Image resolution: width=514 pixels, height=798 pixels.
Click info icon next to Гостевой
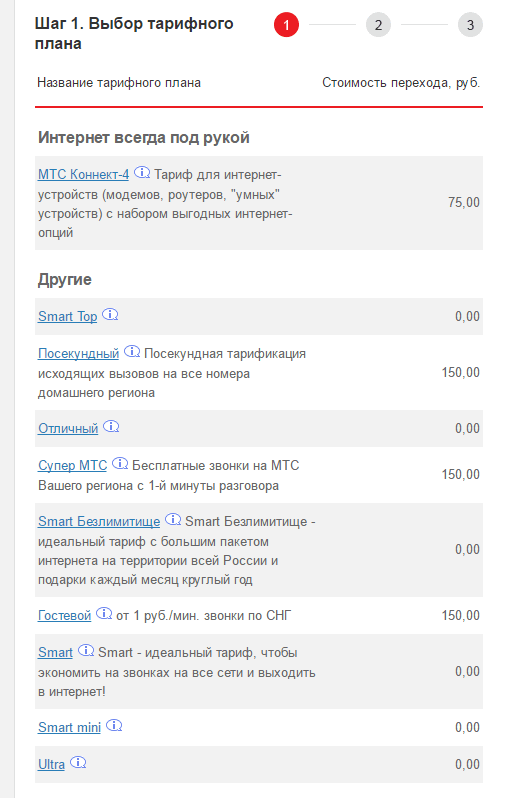coord(104,614)
